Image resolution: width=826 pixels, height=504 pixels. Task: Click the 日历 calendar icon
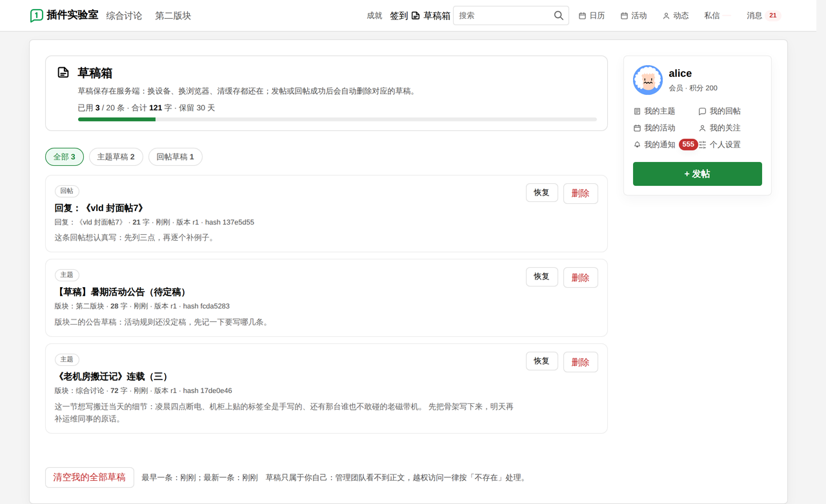click(582, 15)
